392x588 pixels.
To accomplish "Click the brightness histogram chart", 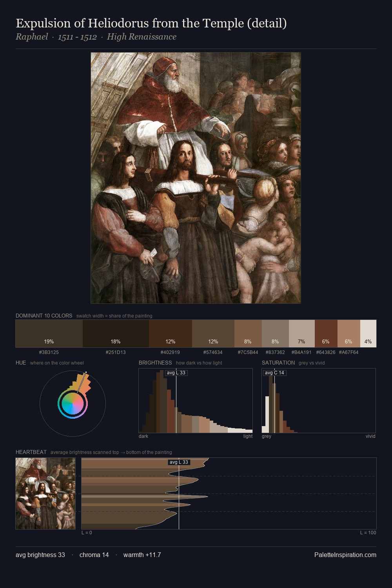I will pyautogui.click(x=196, y=401).
